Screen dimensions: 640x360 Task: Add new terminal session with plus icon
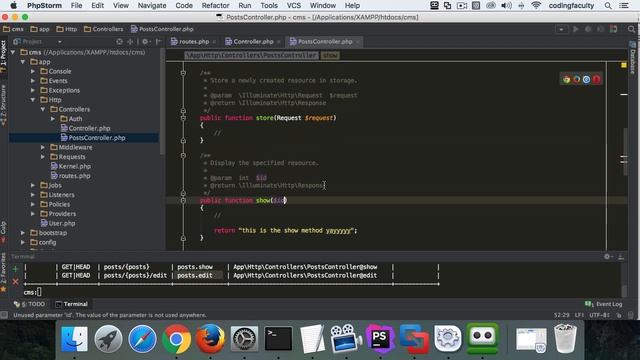(16, 269)
